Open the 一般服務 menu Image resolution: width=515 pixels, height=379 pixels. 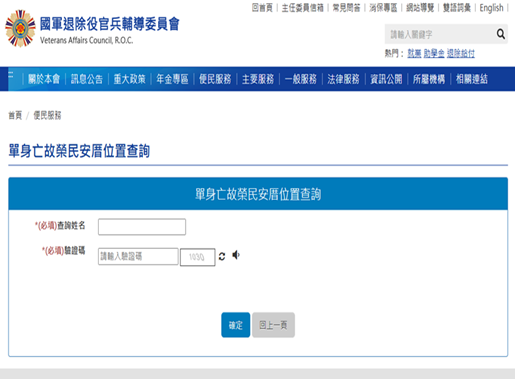coord(301,79)
